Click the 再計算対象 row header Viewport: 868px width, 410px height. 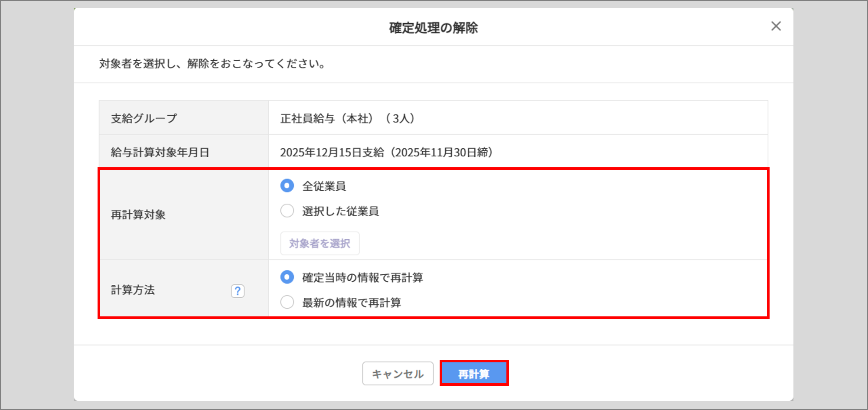pyautogui.click(x=138, y=215)
